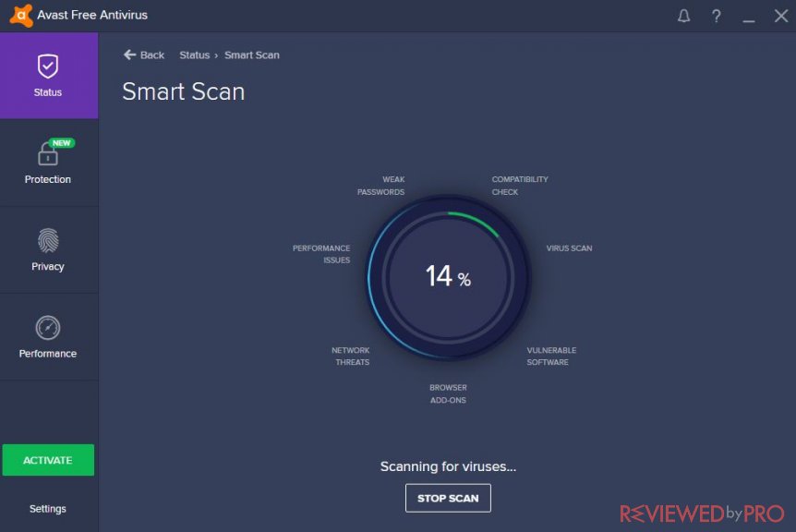
Task: Open the notifications bell
Action: coord(684,17)
